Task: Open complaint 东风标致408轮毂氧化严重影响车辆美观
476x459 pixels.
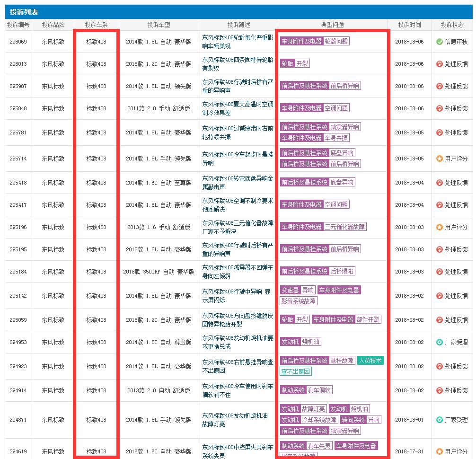Action: pos(238,42)
